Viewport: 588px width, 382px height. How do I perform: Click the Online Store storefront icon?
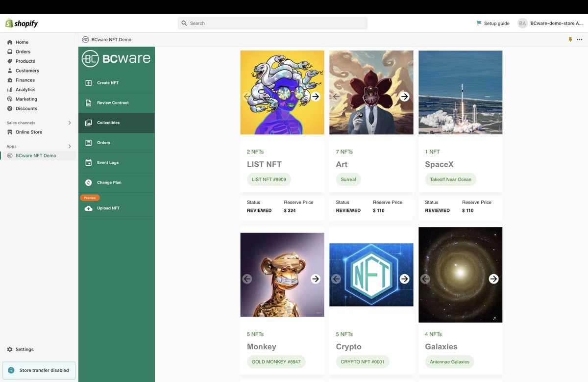pyautogui.click(x=10, y=132)
